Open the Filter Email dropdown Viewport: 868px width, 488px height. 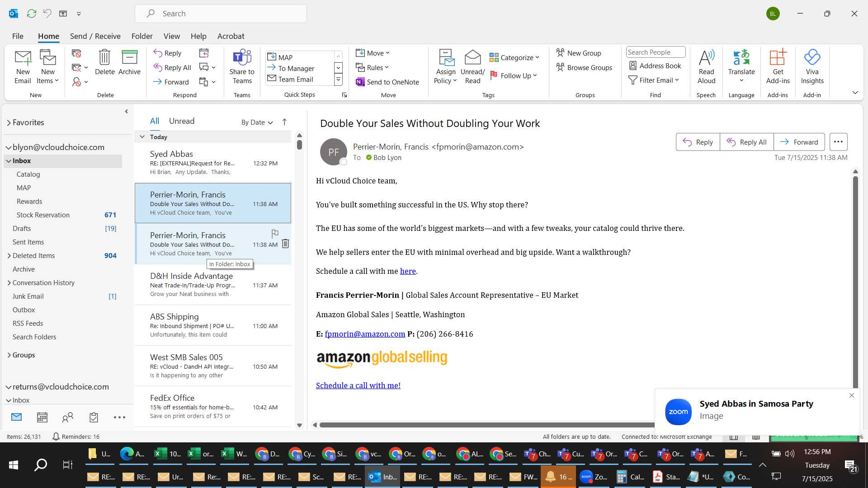(x=654, y=80)
